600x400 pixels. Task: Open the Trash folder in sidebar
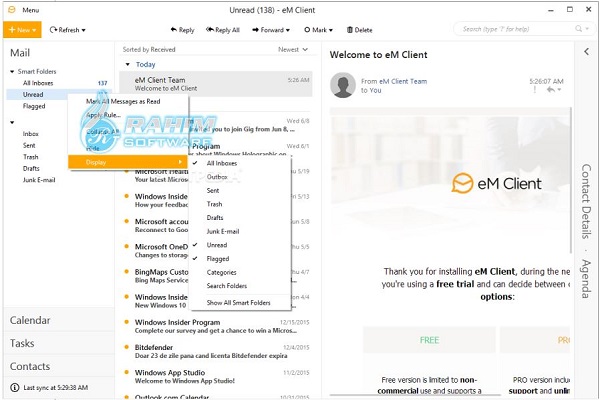[31, 157]
